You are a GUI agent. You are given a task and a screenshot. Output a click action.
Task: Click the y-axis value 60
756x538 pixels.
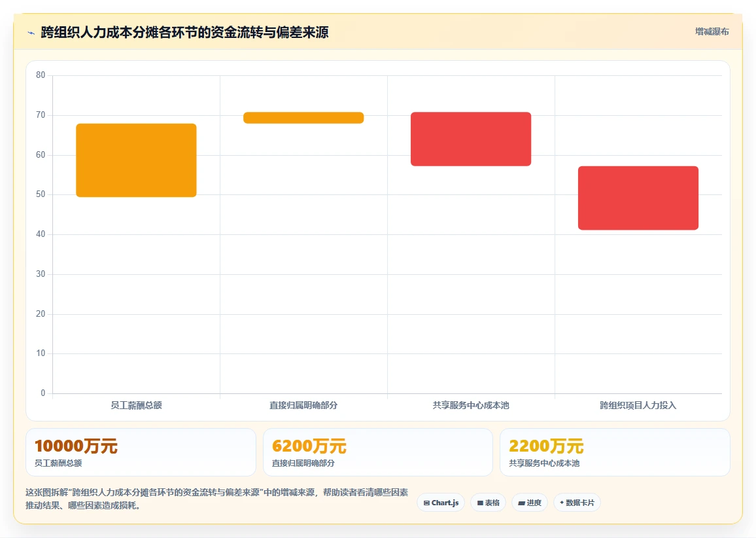41,155
